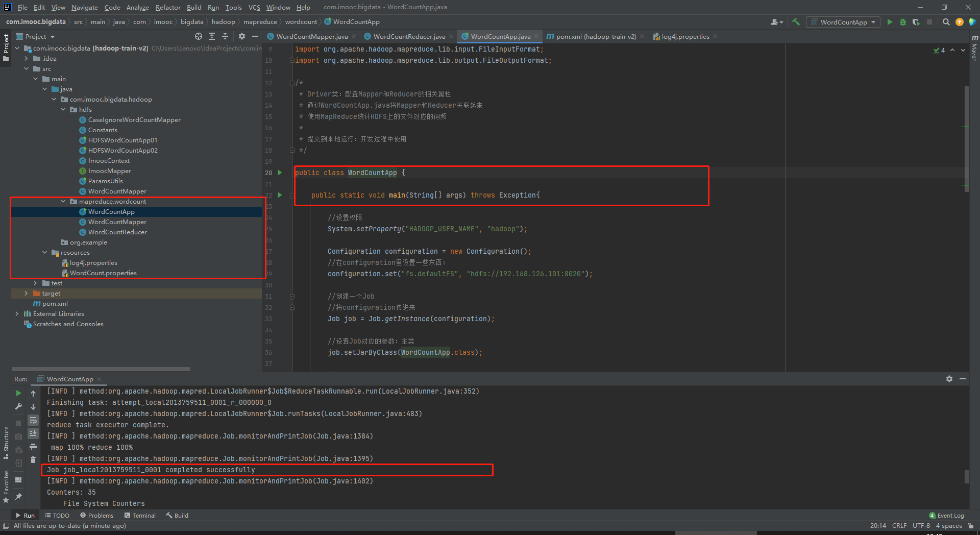
Task: Click the Project panel horizontal scrollbar
Action: pyautogui.click(x=101, y=369)
